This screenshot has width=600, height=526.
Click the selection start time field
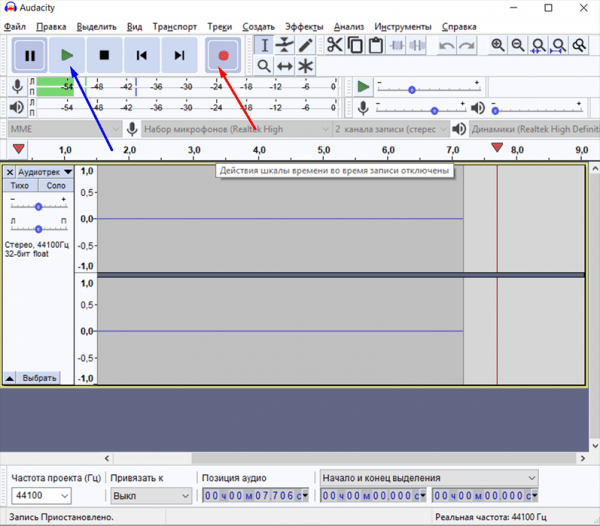click(373, 496)
